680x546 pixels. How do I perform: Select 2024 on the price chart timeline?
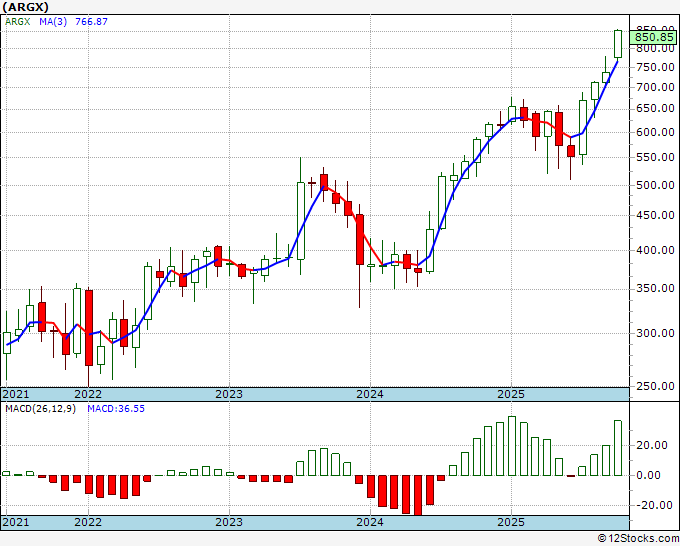tap(370, 394)
